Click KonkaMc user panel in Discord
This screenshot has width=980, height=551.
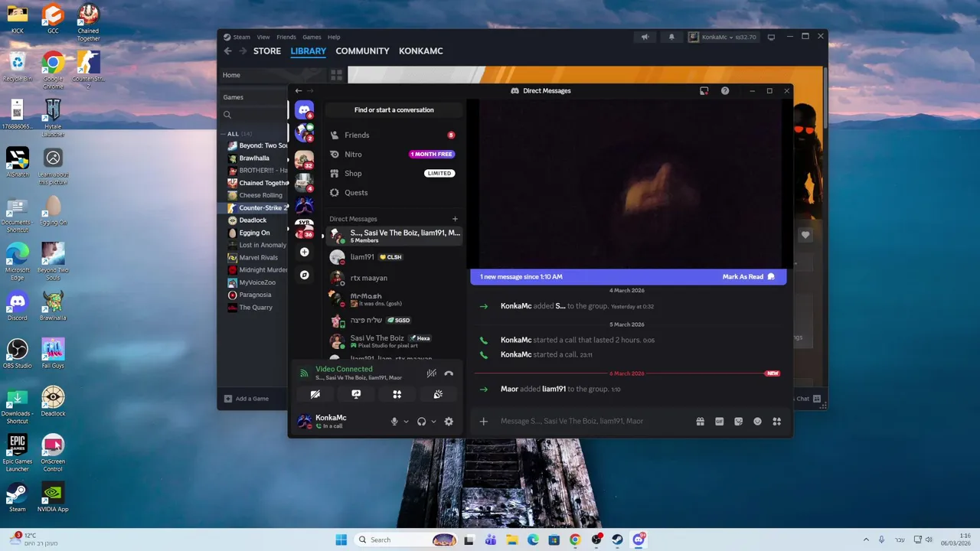pos(341,421)
